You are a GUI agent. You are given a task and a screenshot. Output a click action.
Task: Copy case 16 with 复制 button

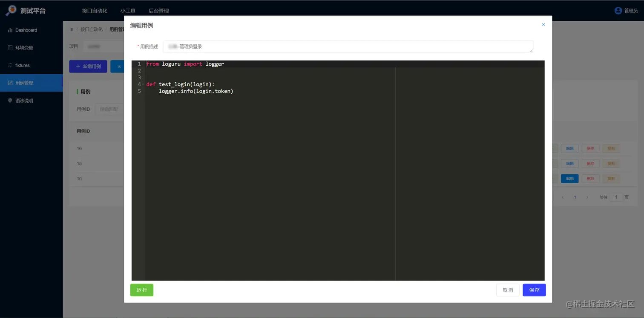(611, 148)
